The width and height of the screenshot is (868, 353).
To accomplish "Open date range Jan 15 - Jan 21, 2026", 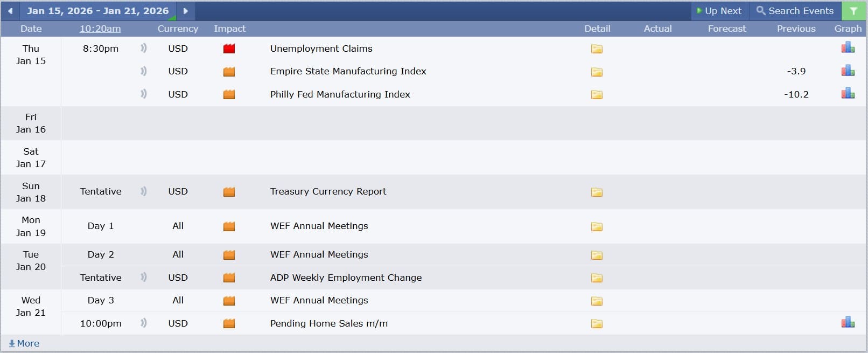I will 98,11.
